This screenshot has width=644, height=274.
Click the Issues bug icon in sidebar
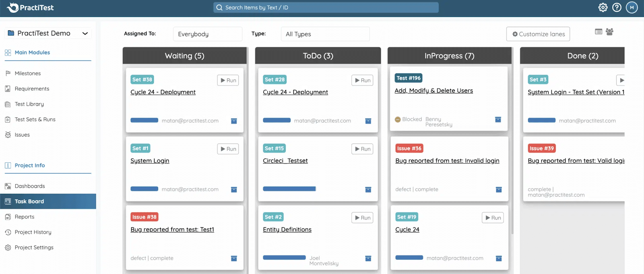pos(8,135)
